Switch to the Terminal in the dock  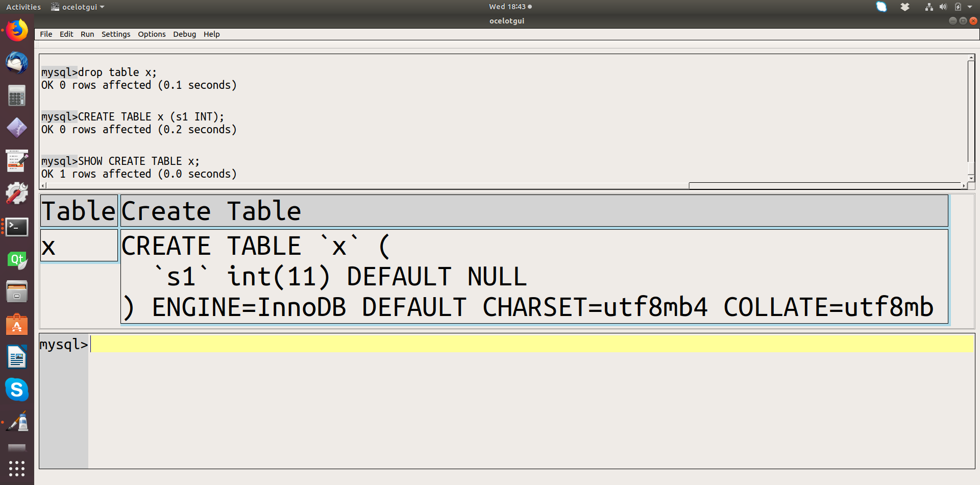click(17, 227)
